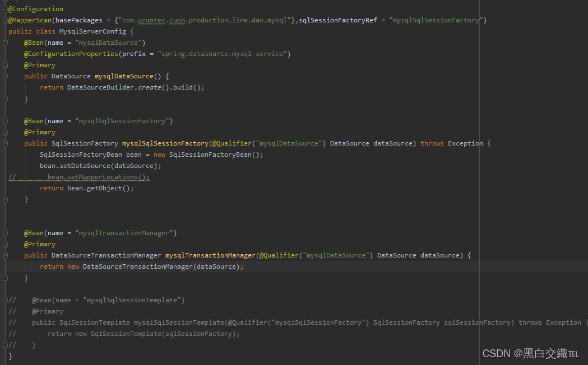Toggle fold on public DataSourceTransactionManager method line
This screenshot has width=588, height=365.
click(5, 255)
